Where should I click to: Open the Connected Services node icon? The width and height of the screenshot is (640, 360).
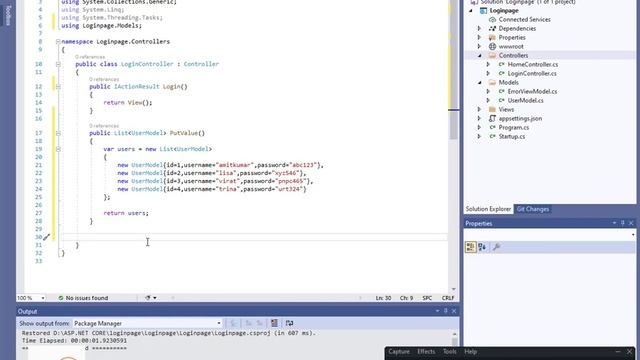492,20
